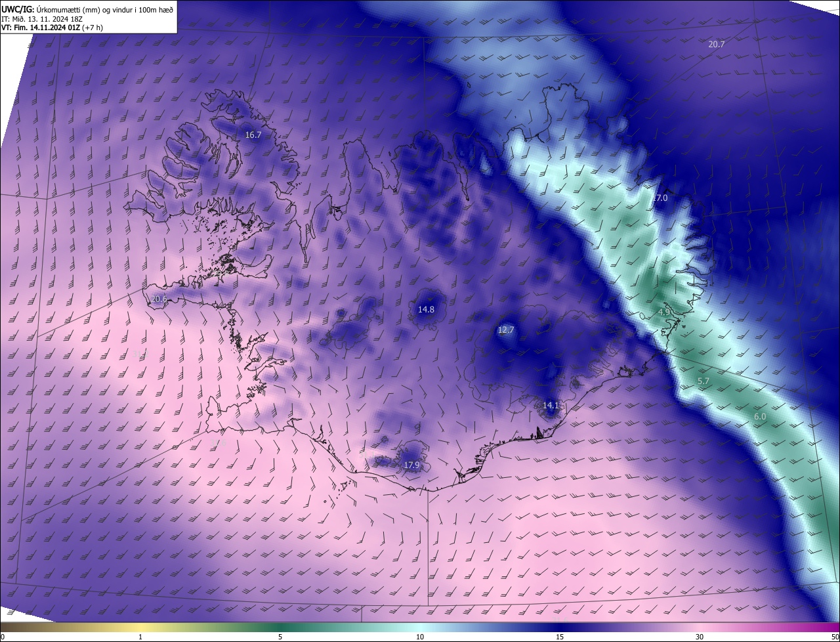Click the 50 tick on the color scale

coord(835,637)
